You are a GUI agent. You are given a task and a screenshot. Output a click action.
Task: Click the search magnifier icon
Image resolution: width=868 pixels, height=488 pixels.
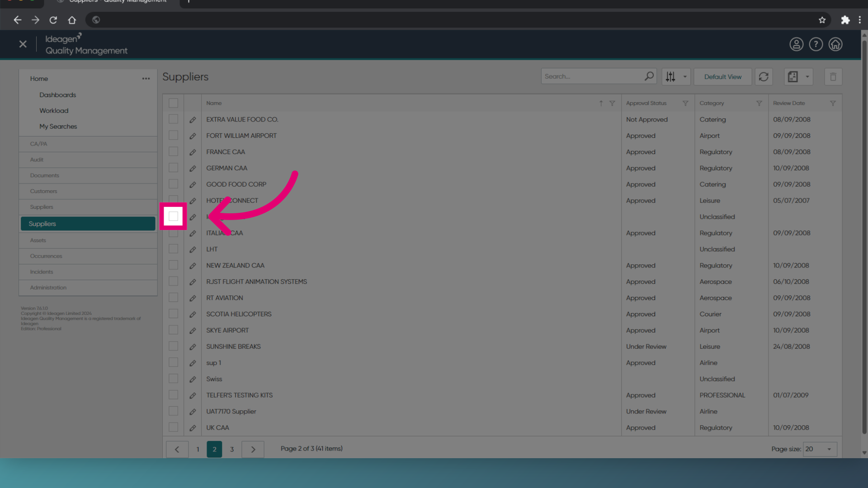pyautogui.click(x=649, y=76)
